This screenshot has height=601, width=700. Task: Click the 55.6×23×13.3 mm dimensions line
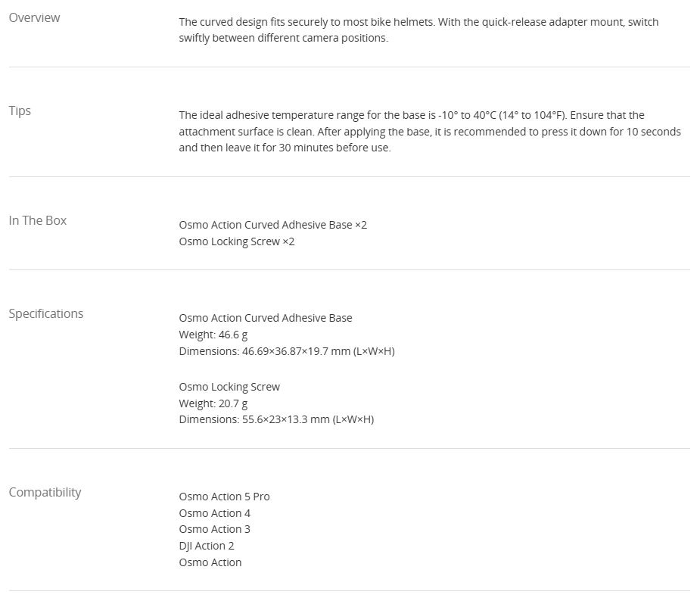(x=276, y=419)
